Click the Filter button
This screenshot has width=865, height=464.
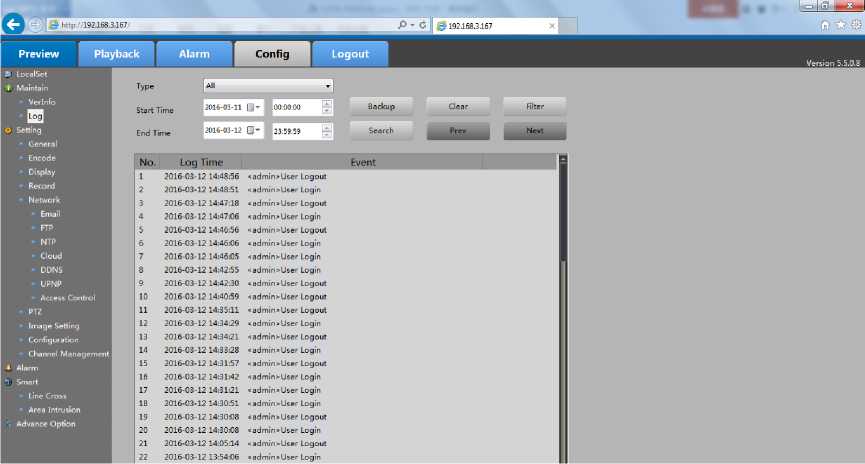click(534, 106)
